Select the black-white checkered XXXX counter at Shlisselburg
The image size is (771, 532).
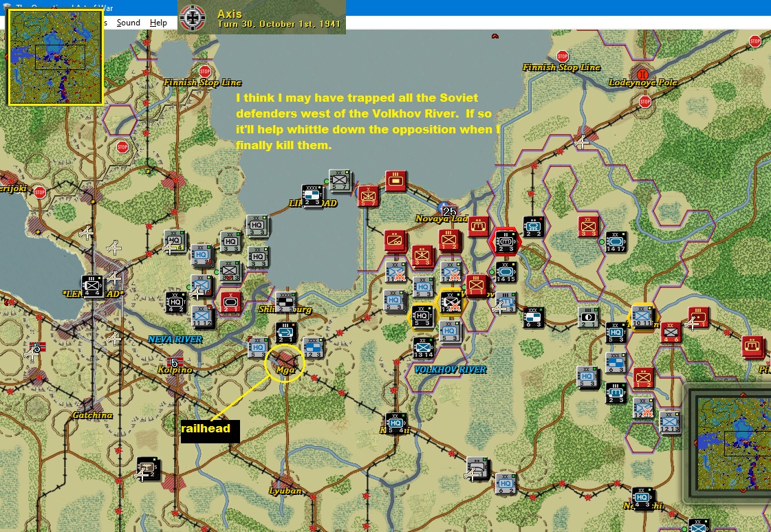(285, 302)
